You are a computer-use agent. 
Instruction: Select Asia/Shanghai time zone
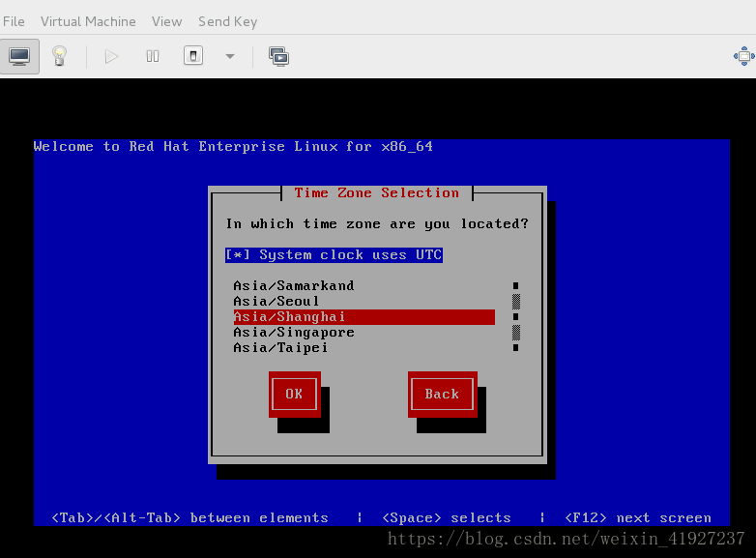click(364, 317)
